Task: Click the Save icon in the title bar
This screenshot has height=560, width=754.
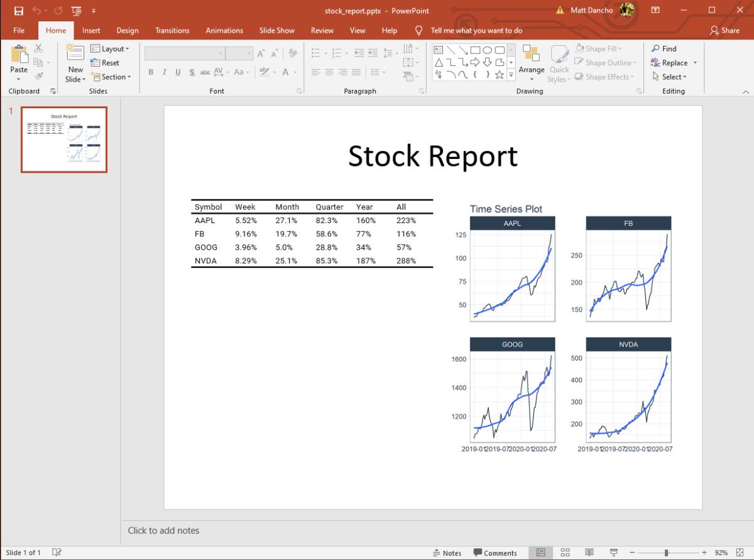Action: tap(19, 11)
